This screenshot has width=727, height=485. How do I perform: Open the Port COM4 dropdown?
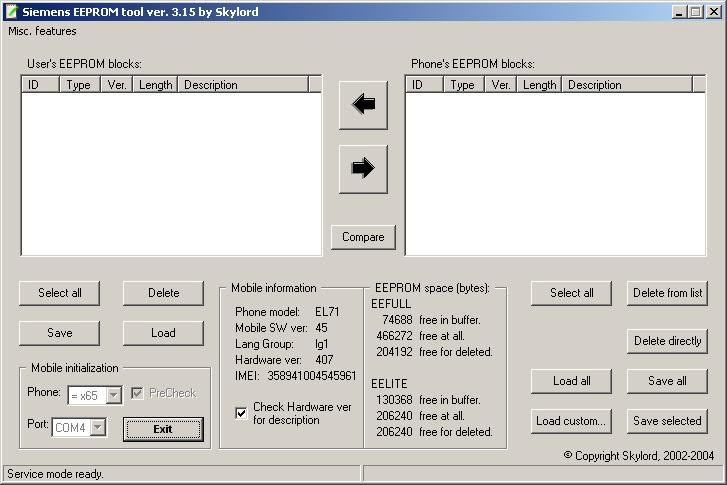click(97, 428)
